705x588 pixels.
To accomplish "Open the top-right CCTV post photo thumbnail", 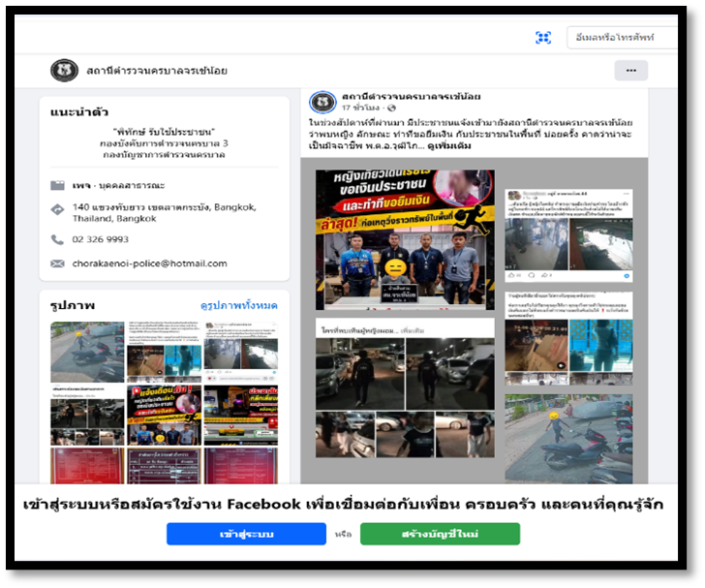I will [241, 352].
